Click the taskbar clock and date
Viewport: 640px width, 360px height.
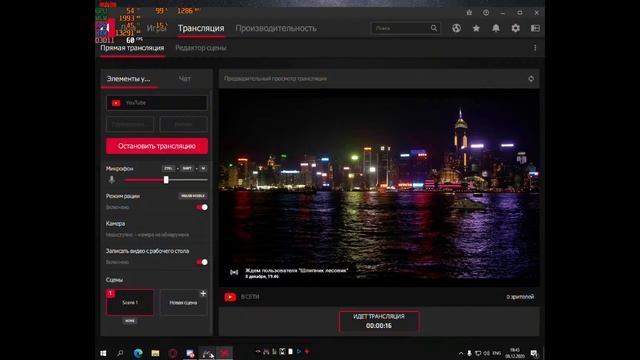[x=515, y=353]
